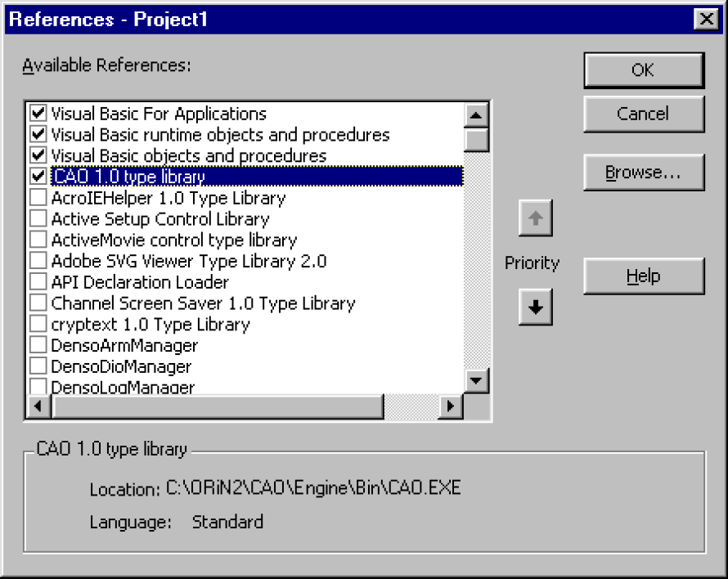This screenshot has width=728, height=579.
Task: Select cryptext 1.0 Type Library text
Action: click(x=151, y=324)
